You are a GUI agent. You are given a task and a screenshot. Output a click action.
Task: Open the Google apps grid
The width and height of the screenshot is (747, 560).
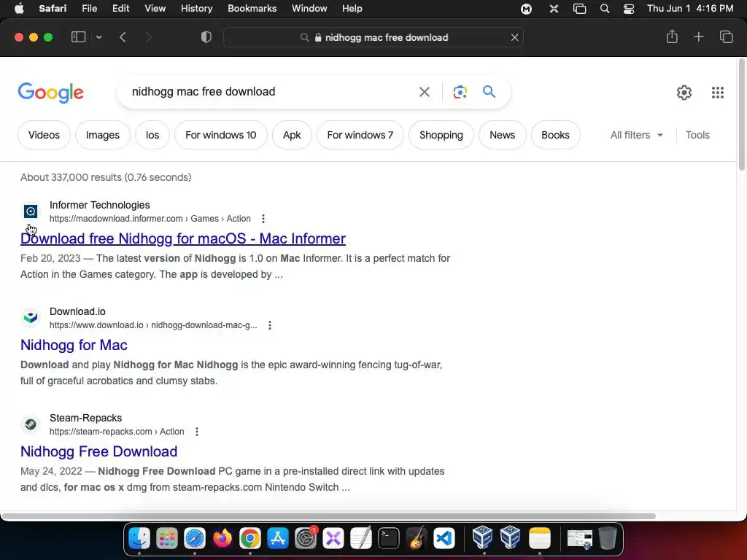point(718,93)
